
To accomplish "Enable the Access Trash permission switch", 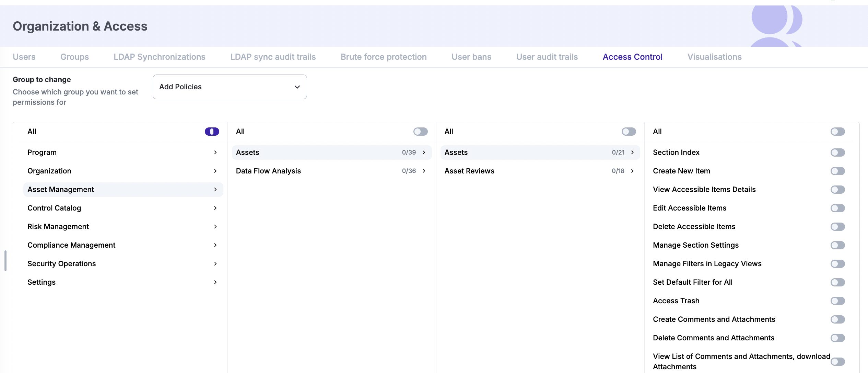I will click(x=837, y=301).
